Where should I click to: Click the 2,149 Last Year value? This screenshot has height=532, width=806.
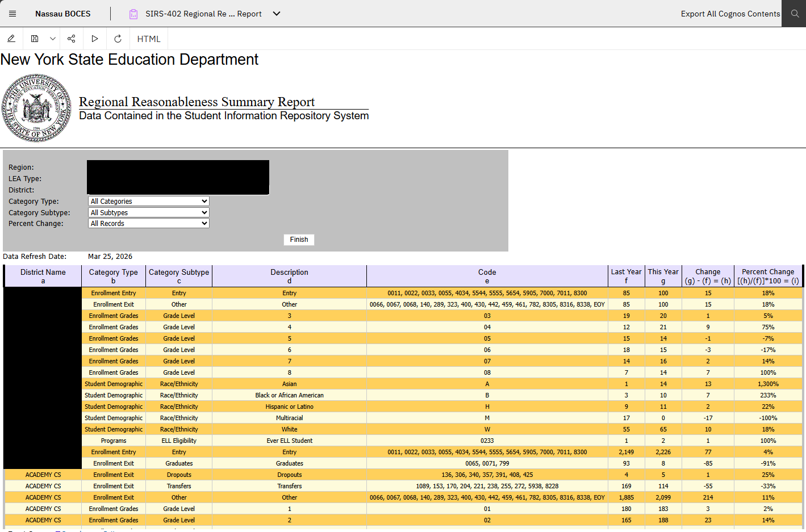(627, 452)
